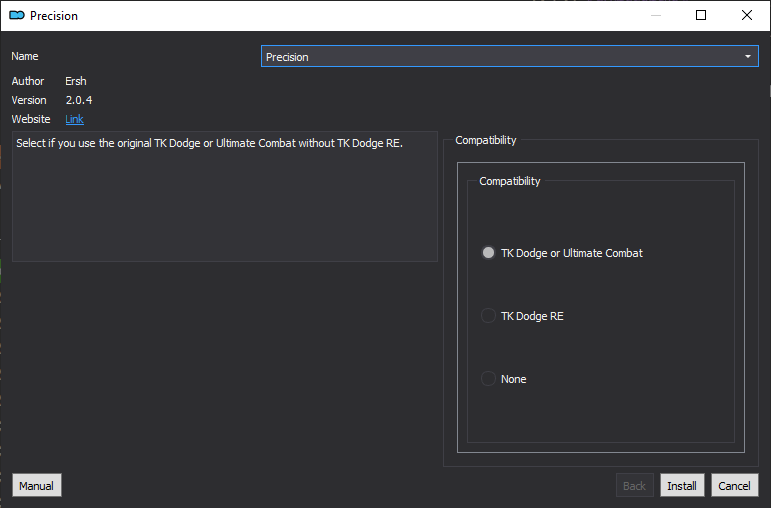Maximize the Precision window
Viewport: 771px width, 508px height.
tap(701, 15)
